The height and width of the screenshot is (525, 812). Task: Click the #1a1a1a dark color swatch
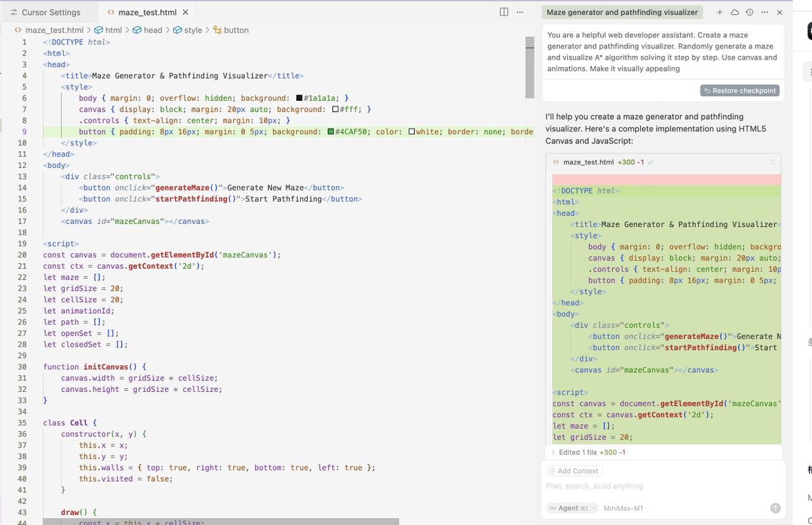(299, 98)
